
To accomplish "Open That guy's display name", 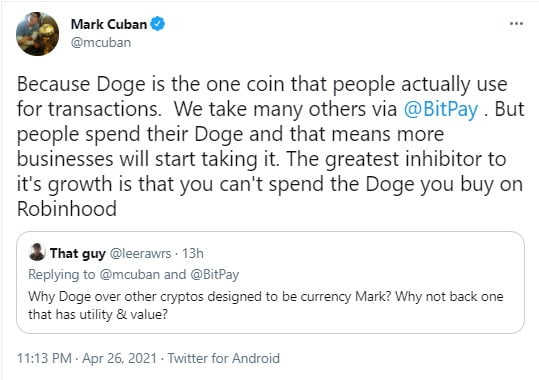I will (x=78, y=253).
